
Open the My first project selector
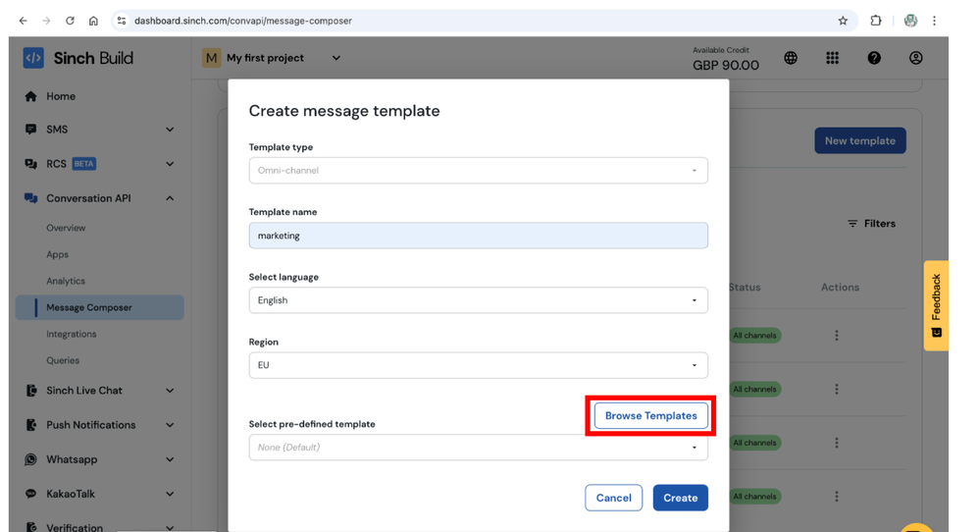[273, 58]
